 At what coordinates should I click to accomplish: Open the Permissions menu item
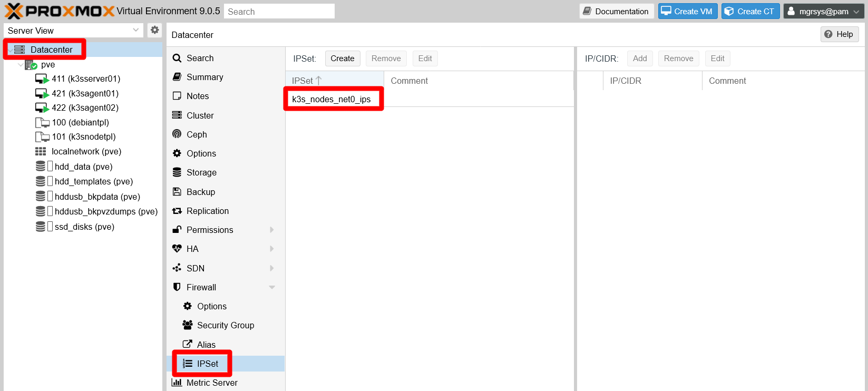tap(226, 230)
